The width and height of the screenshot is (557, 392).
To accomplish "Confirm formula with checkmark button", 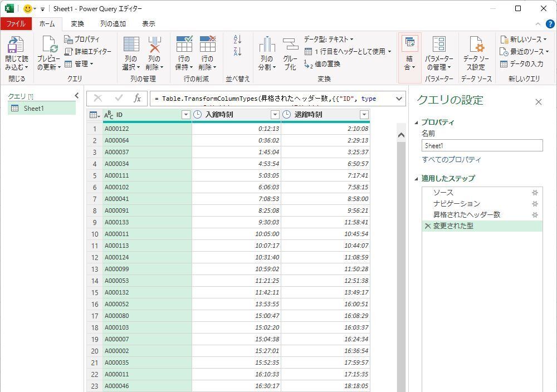I will tap(119, 98).
